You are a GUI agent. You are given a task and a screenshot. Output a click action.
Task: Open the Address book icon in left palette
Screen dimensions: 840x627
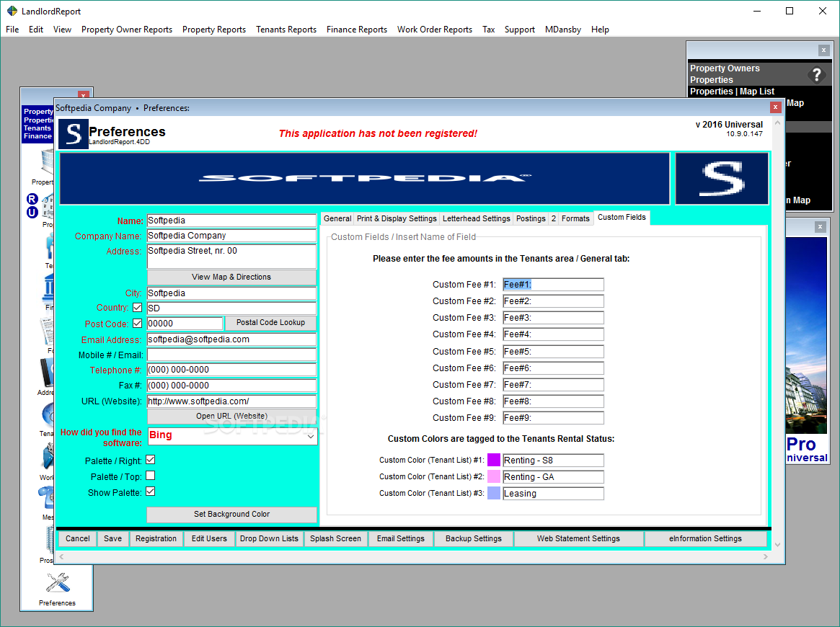47,372
